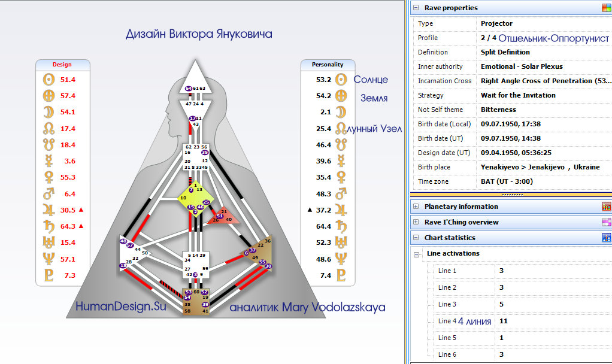Click the Design Venus symbol
Viewport: 612px width, 364px height.
pyautogui.click(x=49, y=177)
